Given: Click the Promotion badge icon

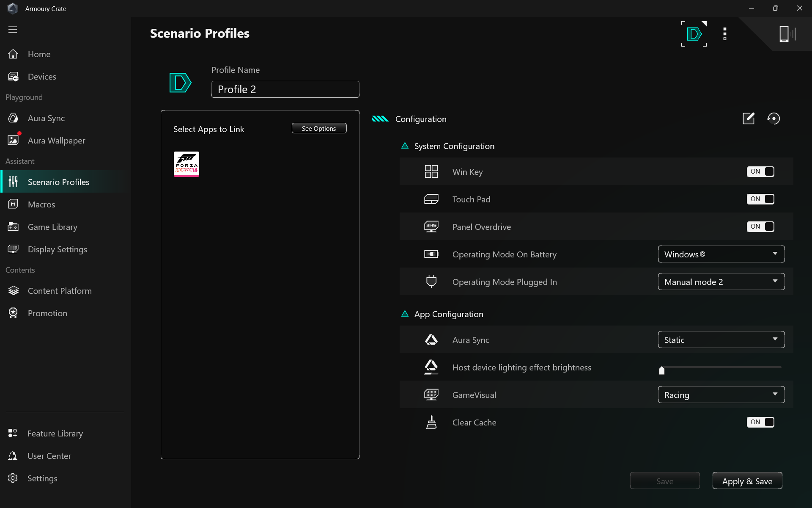Looking at the screenshot, I should tap(13, 313).
